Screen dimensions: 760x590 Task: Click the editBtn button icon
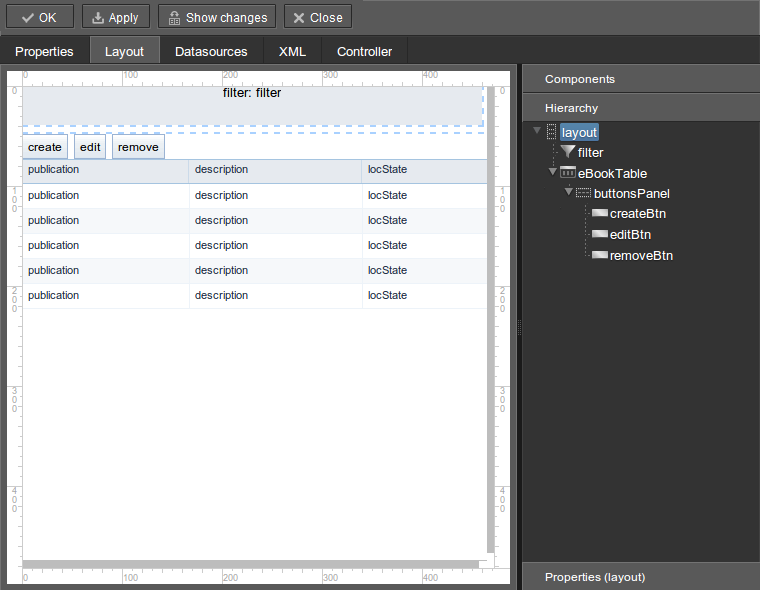click(600, 234)
